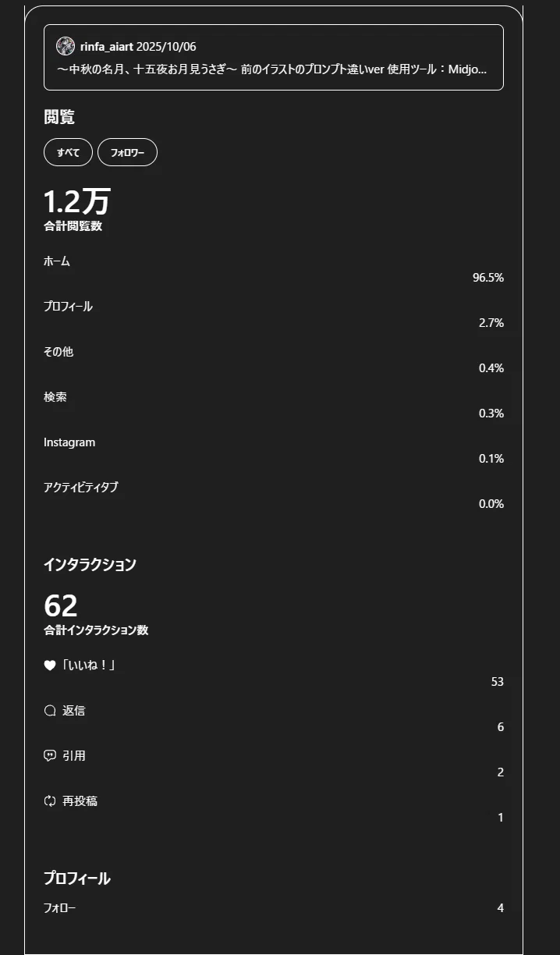Click the ホーム views row

click(x=274, y=270)
